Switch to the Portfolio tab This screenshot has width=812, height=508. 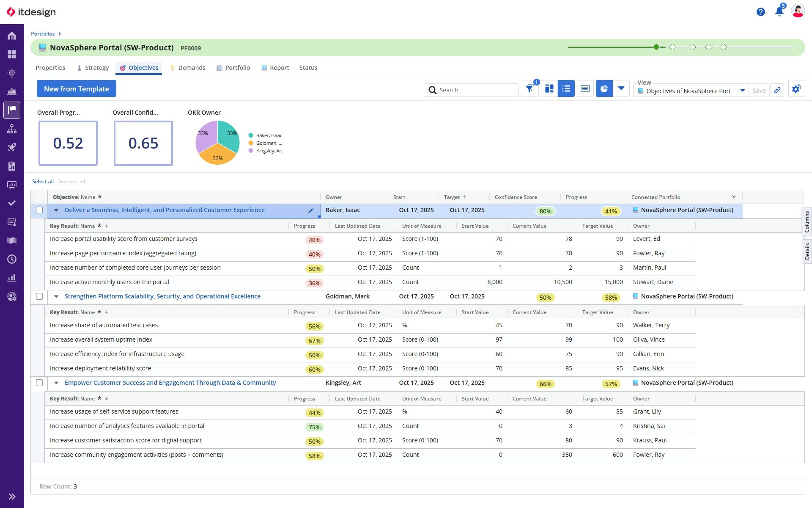(233, 68)
